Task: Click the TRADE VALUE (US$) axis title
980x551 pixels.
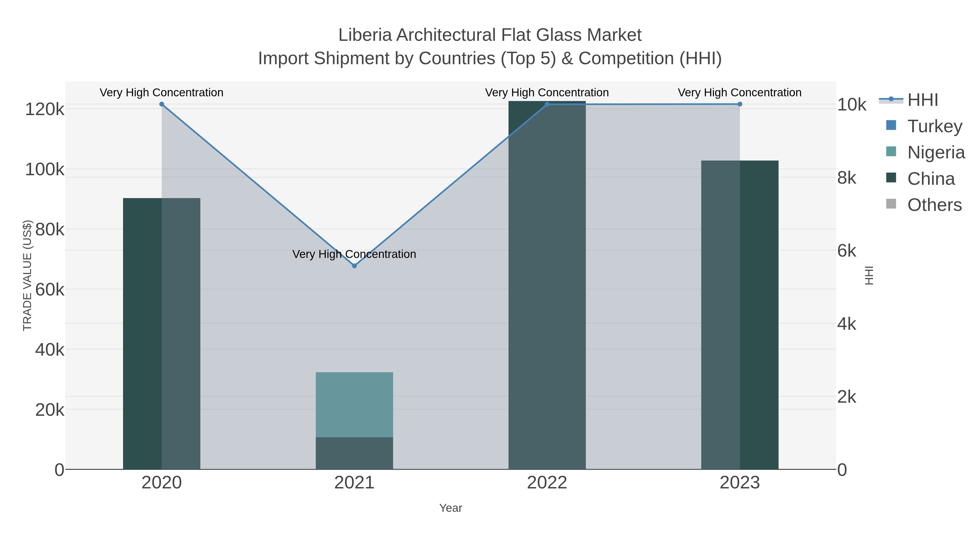Action: tap(27, 275)
